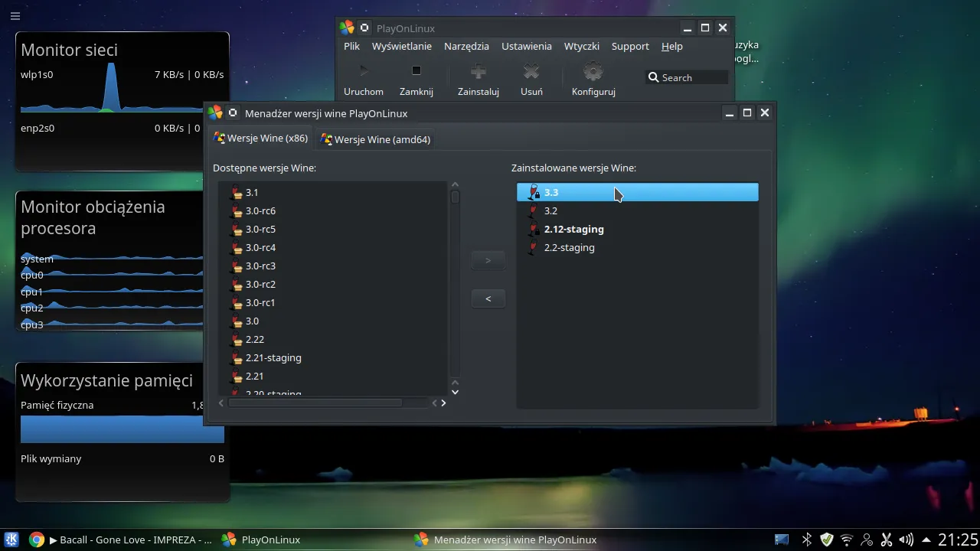Click the Usuń remove icon
Screen dimensions: 980x551
tap(531, 72)
